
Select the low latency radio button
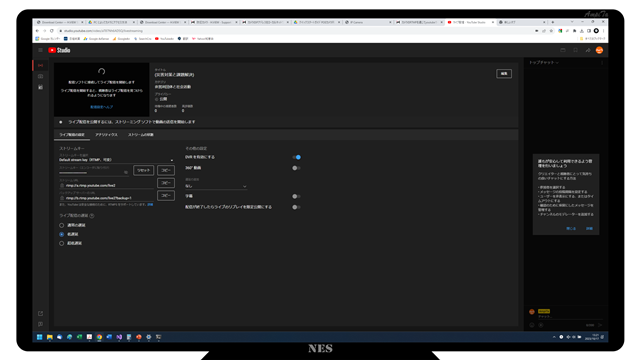[x=62, y=234]
